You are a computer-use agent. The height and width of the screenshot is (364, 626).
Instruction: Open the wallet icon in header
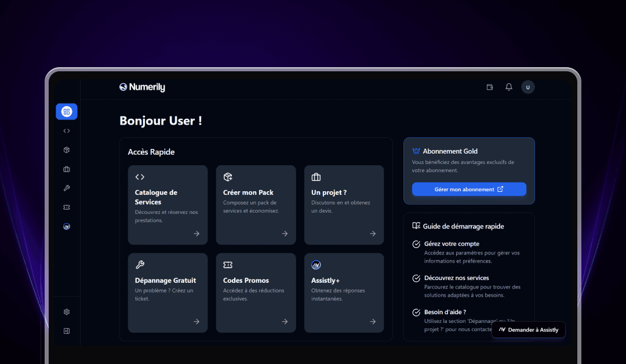[x=489, y=87]
